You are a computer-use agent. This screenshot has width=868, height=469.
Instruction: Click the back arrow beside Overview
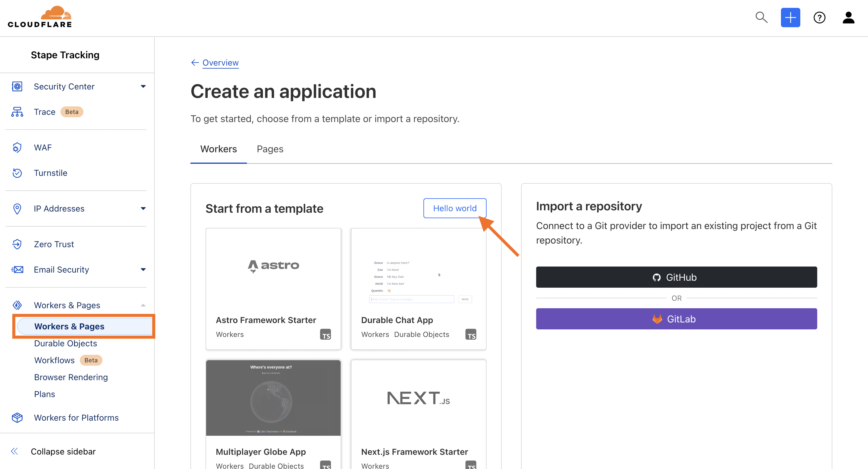[x=195, y=63]
